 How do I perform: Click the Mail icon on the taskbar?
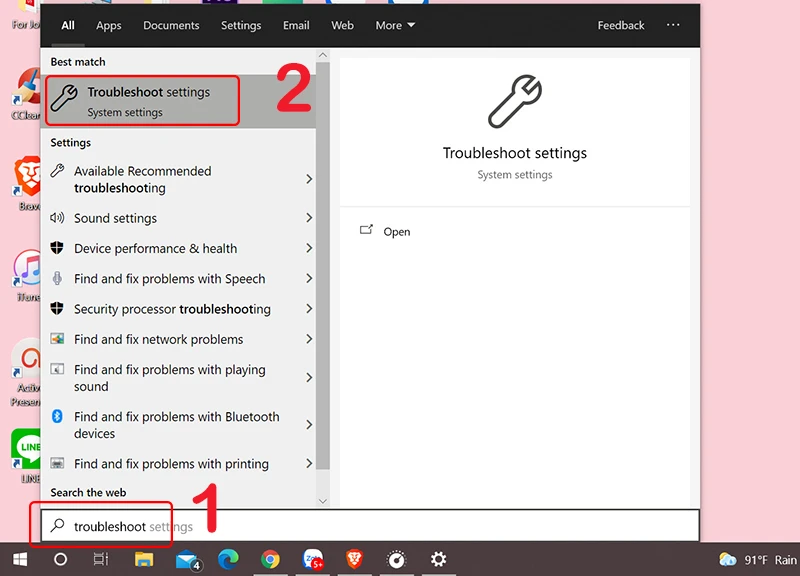tap(187, 560)
